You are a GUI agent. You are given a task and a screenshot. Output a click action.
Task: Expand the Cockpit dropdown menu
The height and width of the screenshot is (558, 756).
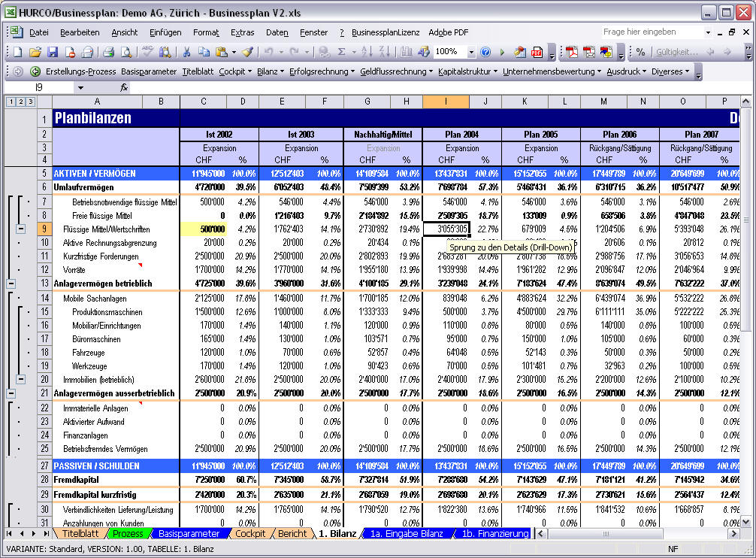pyautogui.click(x=235, y=72)
